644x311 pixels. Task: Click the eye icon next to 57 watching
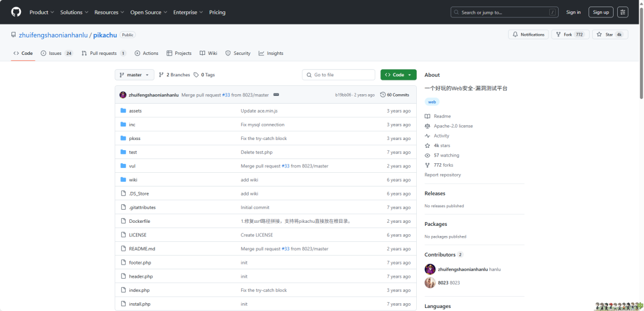[x=427, y=155]
